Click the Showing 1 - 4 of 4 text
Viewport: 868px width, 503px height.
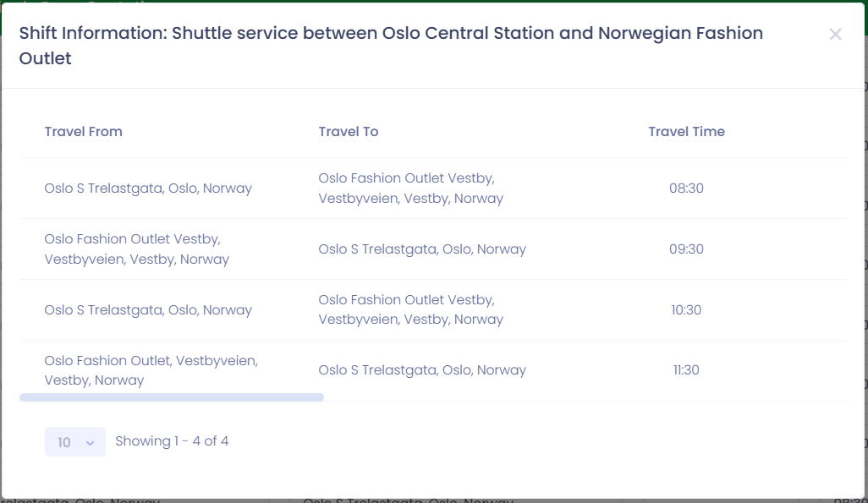[x=172, y=441]
